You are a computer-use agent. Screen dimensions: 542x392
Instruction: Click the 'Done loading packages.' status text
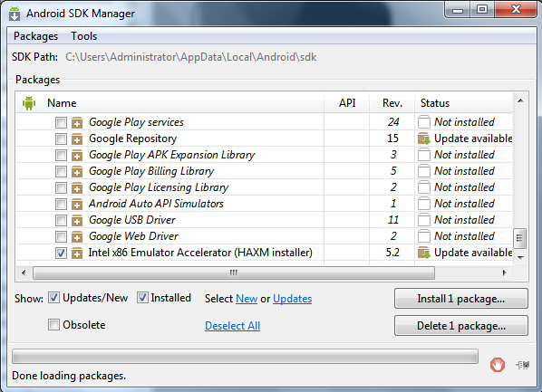(x=69, y=376)
